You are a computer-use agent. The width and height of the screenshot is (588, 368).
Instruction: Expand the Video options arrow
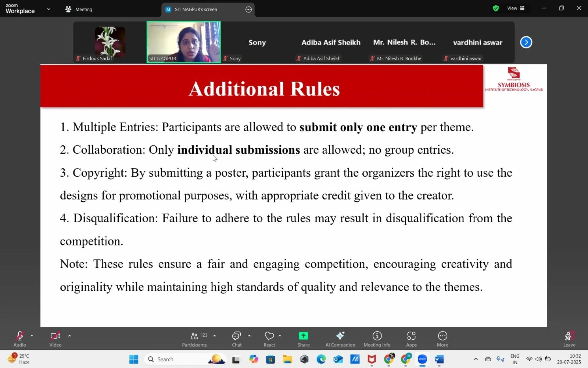coord(69,336)
